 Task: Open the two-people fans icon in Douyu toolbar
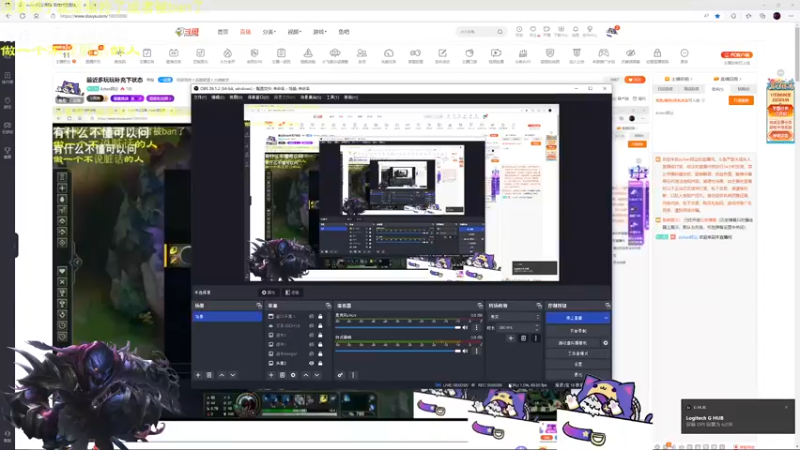click(362, 55)
